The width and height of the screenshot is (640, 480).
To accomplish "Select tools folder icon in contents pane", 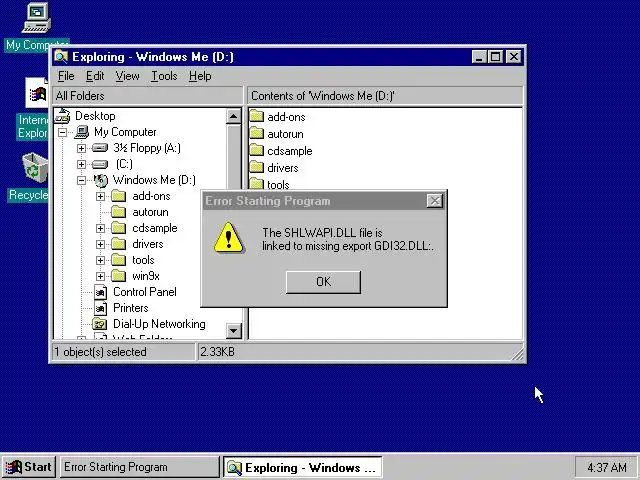I will [x=257, y=184].
